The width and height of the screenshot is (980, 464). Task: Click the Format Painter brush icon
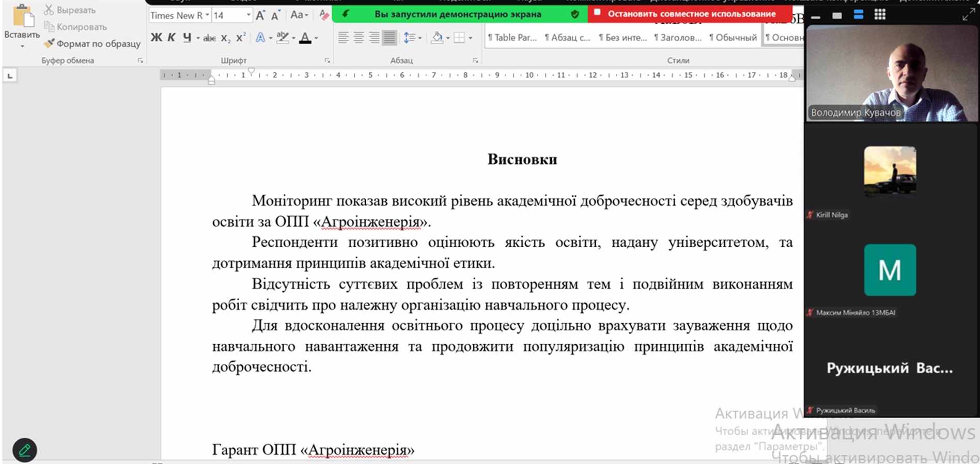pos(50,44)
